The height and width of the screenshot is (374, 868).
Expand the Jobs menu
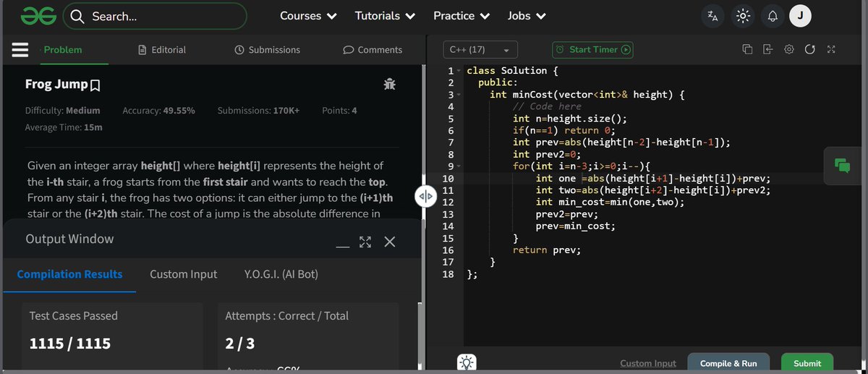527,16
